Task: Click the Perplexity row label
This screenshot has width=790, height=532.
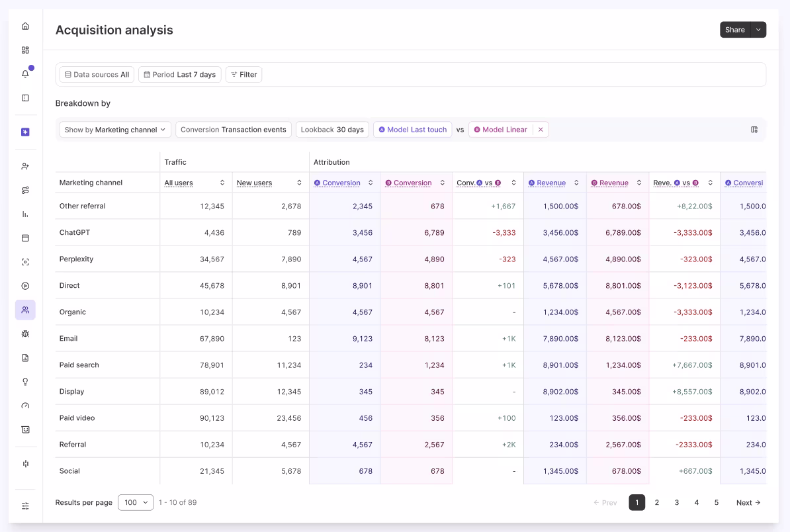Action: coord(77,259)
